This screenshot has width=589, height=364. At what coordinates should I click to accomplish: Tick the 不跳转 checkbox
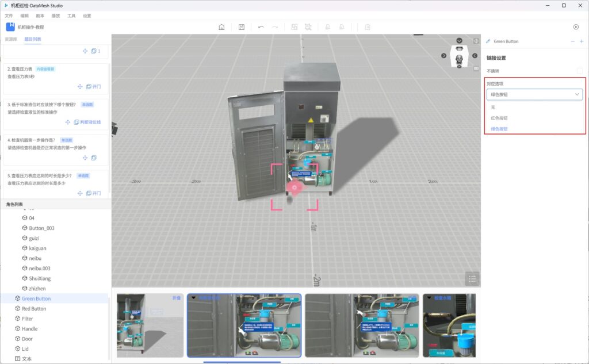click(580, 71)
